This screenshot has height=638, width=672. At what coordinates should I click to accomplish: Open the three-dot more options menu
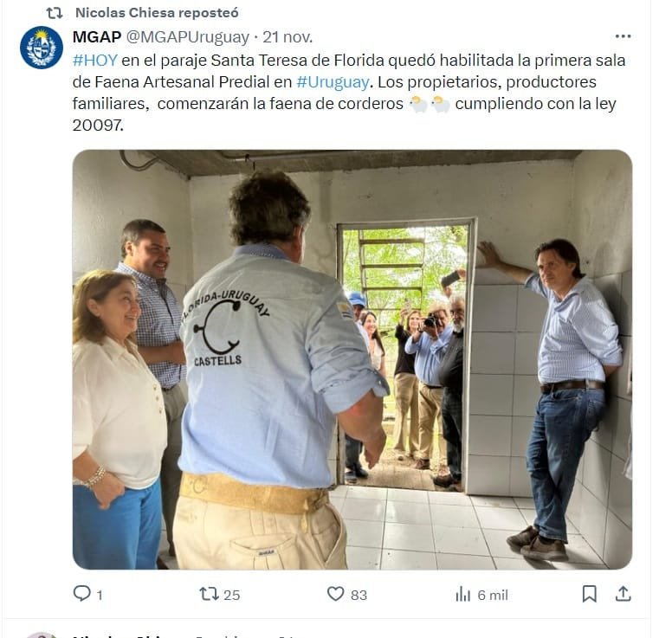tap(623, 36)
